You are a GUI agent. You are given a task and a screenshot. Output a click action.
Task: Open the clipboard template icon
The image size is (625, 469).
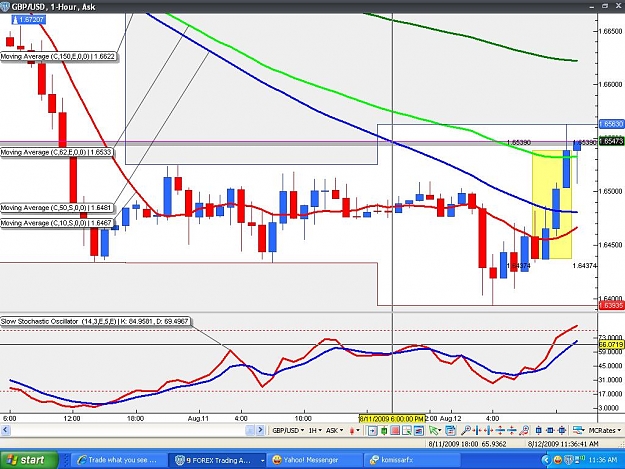(x=450, y=430)
